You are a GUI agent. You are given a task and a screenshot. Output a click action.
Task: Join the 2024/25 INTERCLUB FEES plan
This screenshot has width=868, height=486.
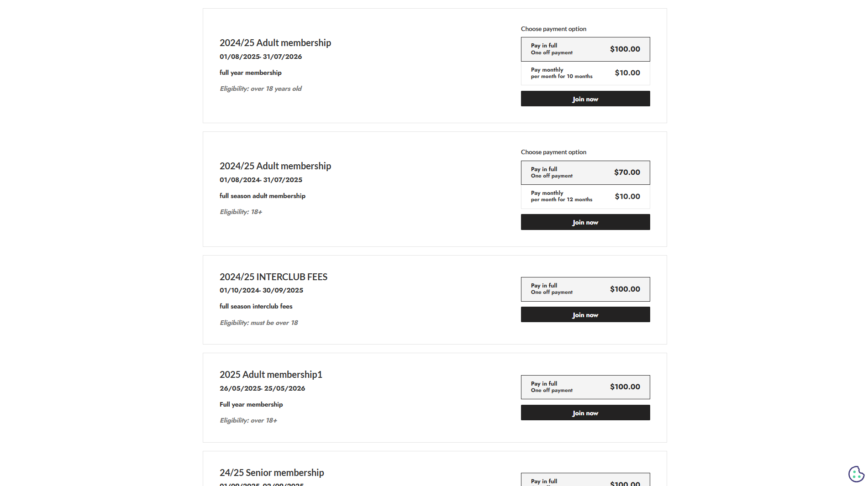585,315
